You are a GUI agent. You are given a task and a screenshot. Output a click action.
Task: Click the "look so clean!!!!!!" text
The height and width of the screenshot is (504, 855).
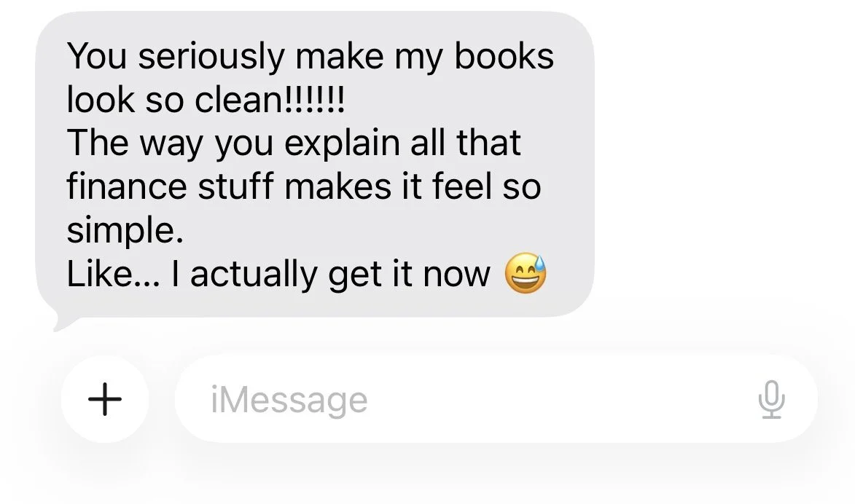point(206,100)
